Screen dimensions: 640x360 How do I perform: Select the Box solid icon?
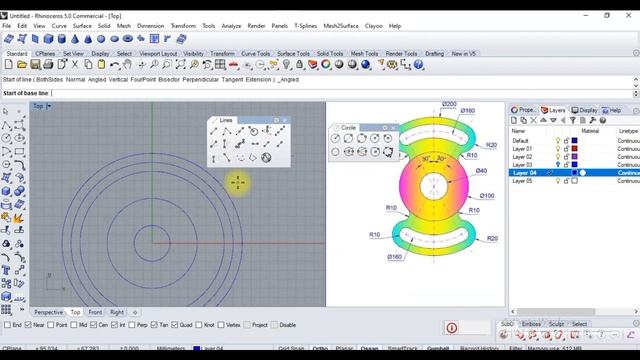(49, 39)
